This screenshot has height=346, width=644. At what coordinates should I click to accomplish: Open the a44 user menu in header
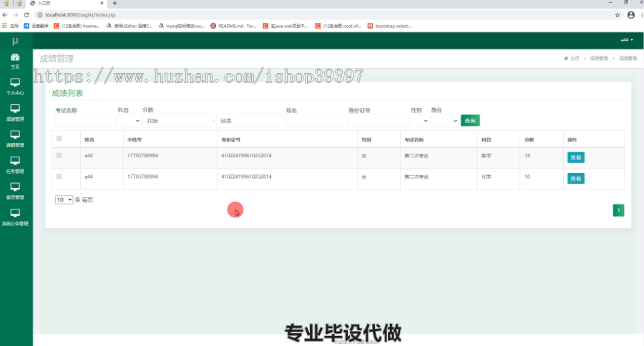pos(627,40)
